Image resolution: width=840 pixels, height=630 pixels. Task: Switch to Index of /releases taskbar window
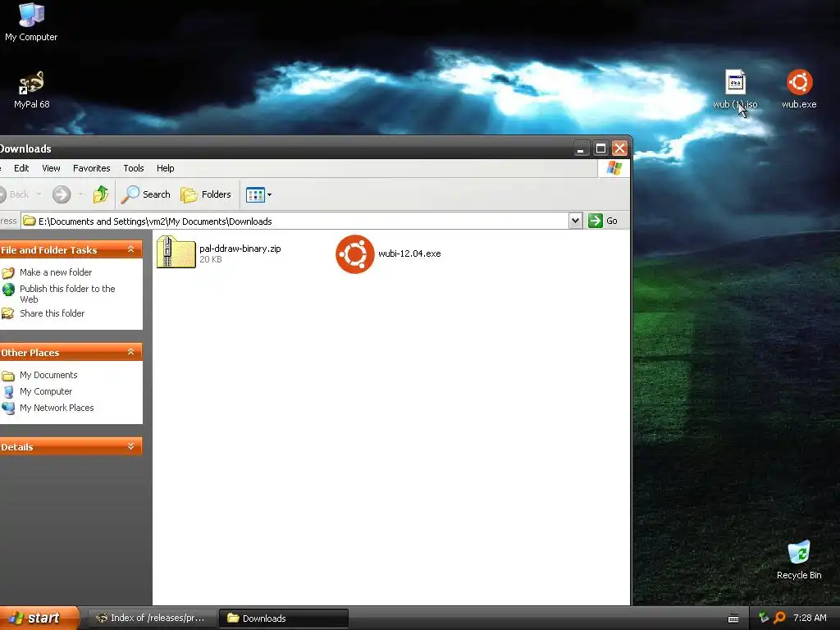pyautogui.click(x=151, y=619)
